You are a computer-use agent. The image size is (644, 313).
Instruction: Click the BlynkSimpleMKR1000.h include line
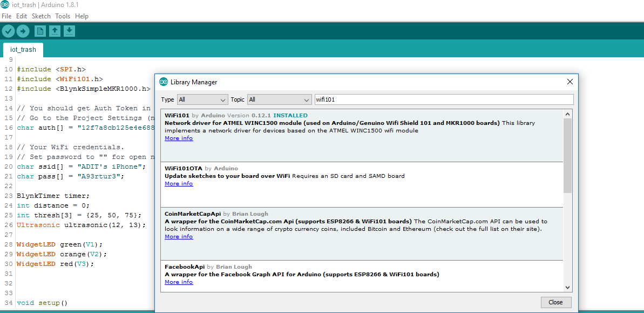pyautogui.click(x=84, y=89)
